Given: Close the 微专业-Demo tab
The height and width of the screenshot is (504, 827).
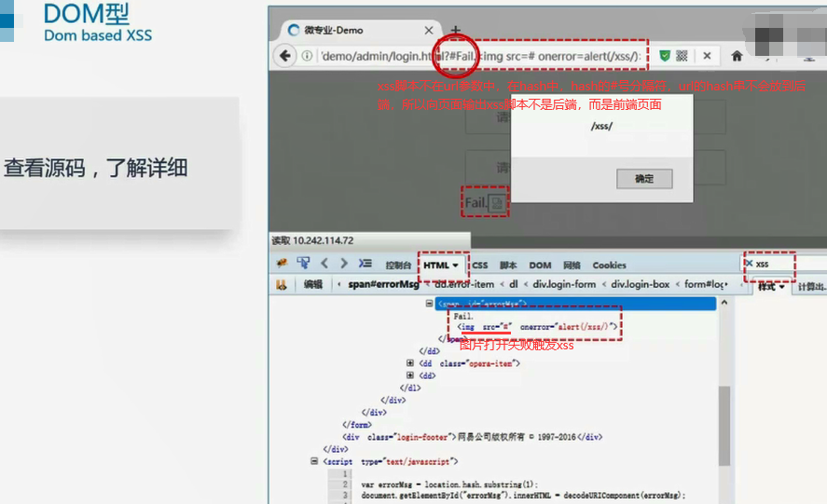Looking at the screenshot, I should pos(429,31).
